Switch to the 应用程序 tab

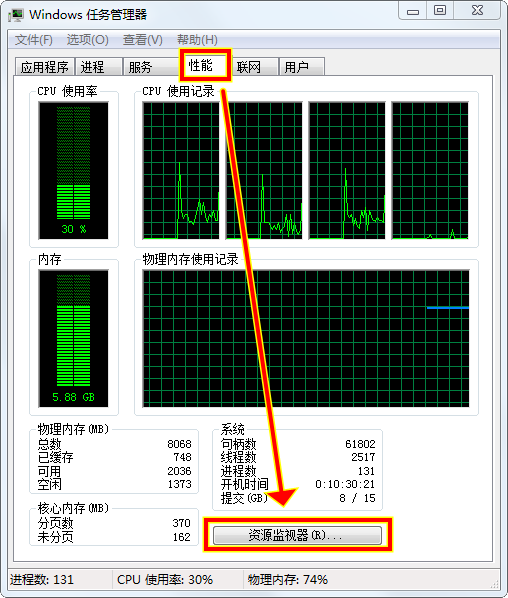pyautogui.click(x=45, y=67)
